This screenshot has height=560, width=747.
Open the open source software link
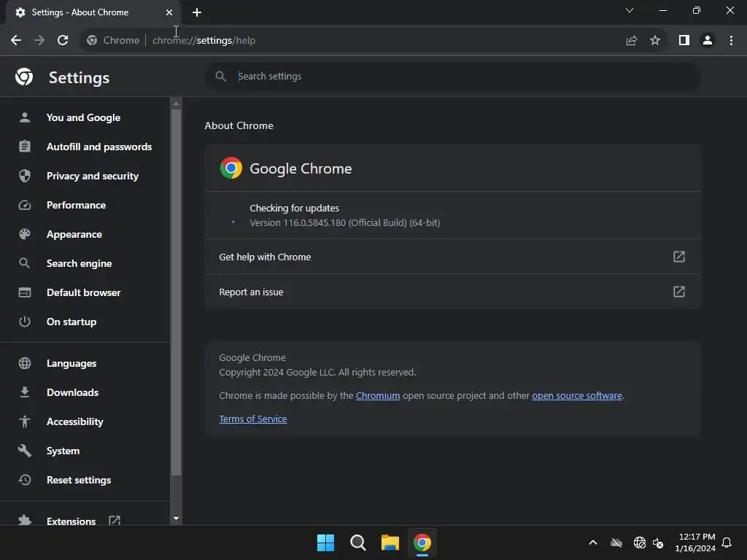577,396
